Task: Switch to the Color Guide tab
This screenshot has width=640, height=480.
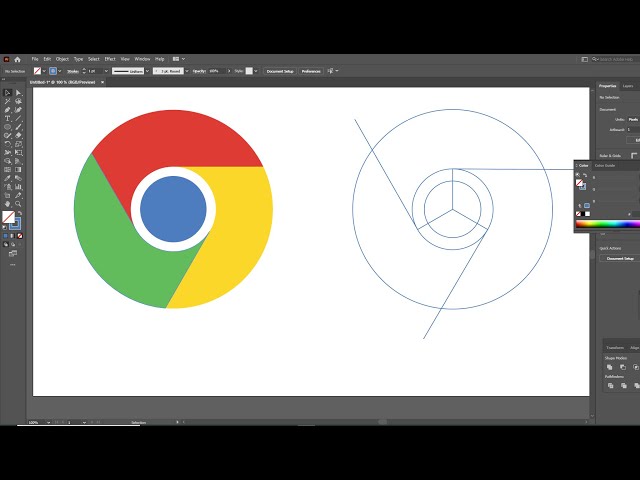Action: point(604,166)
